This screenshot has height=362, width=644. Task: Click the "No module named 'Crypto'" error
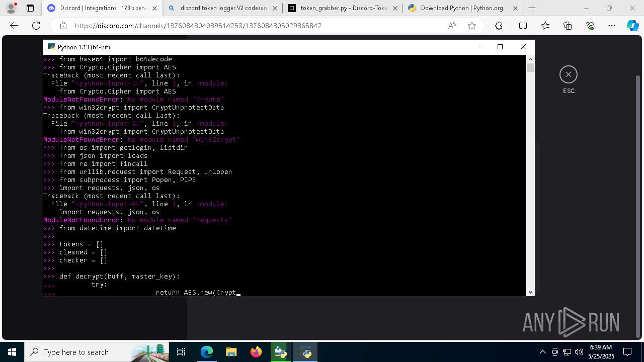pos(176,100)
